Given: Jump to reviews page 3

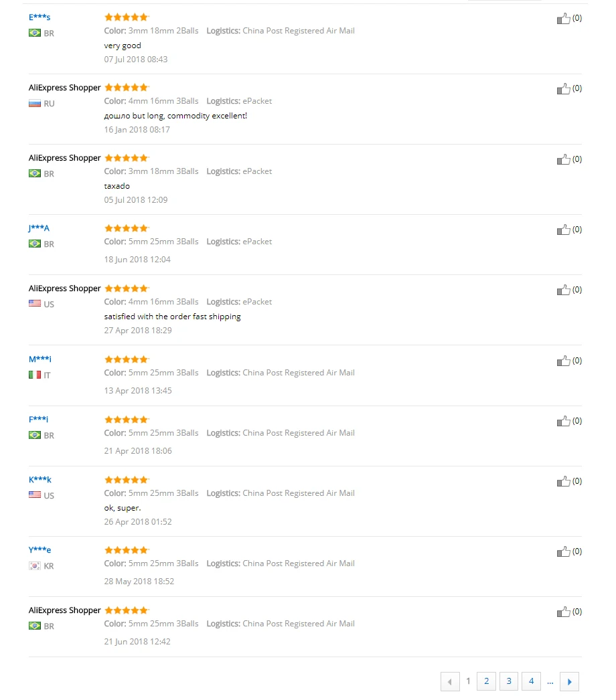Looking at the screenshot, I should (x=509, y=681).
